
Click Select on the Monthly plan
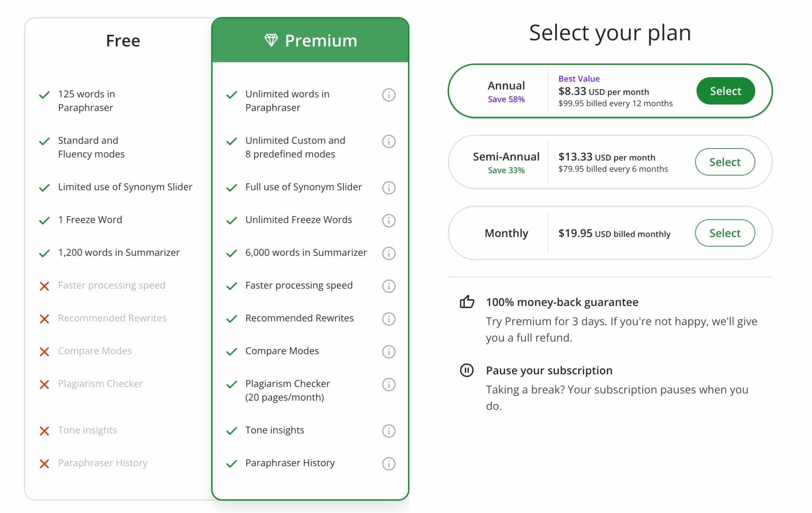(725, 233)
